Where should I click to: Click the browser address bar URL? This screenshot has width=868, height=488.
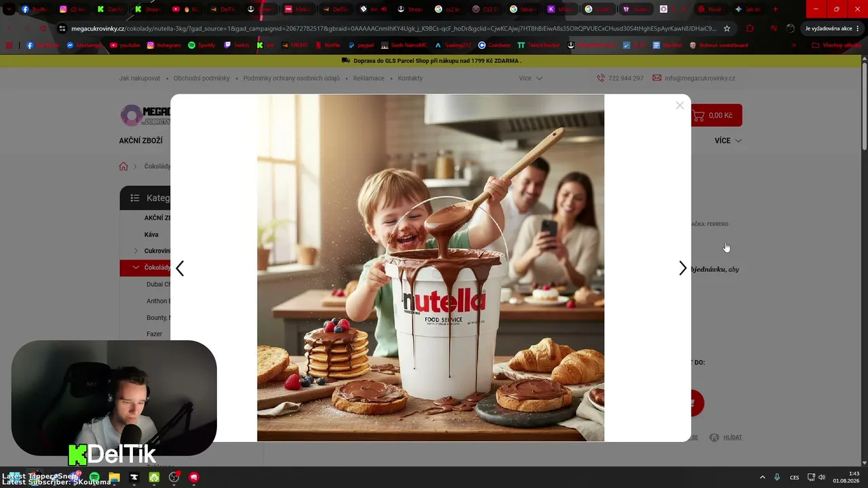(x=393, y=28)
